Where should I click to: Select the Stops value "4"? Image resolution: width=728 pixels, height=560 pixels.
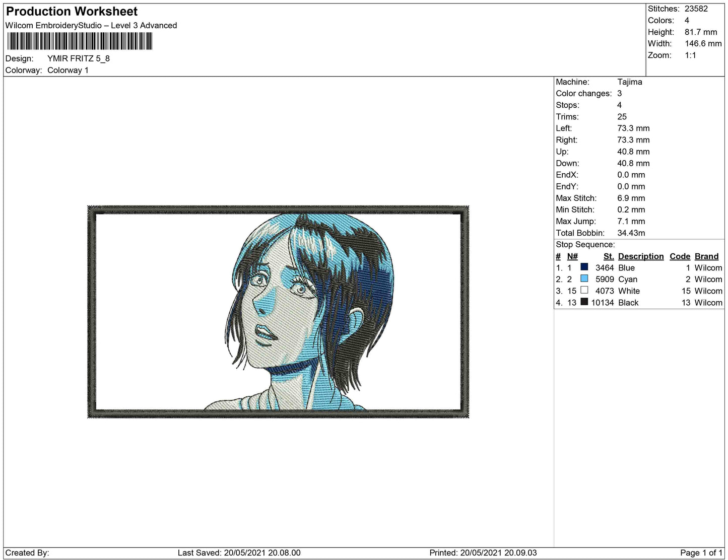click(x=620, y=105)
